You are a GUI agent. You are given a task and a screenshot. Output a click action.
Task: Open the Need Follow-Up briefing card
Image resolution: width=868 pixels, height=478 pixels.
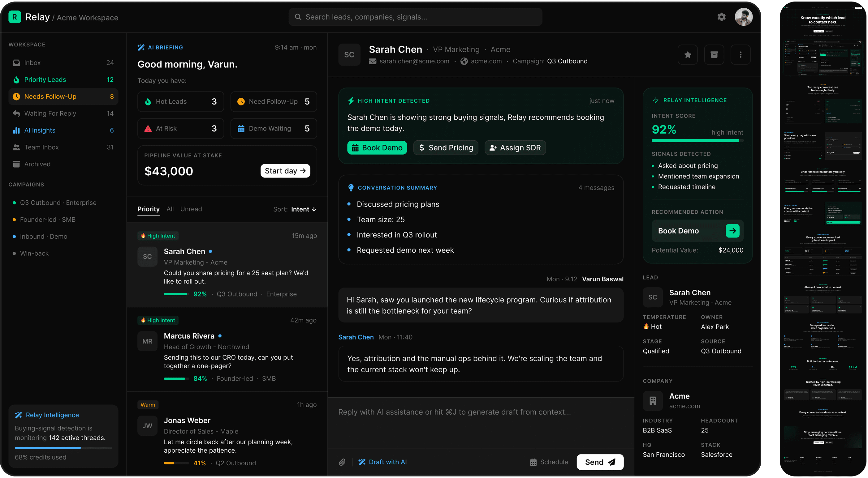coord(274,102)
